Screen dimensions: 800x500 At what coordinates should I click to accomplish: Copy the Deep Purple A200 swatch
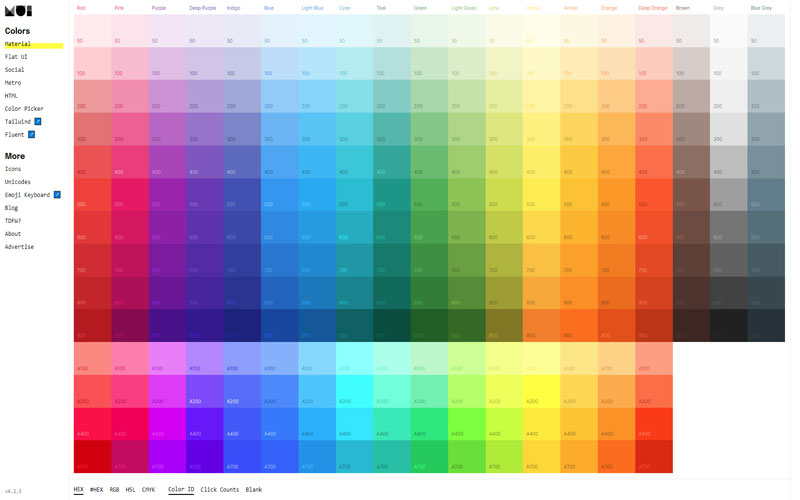point(205,391)
